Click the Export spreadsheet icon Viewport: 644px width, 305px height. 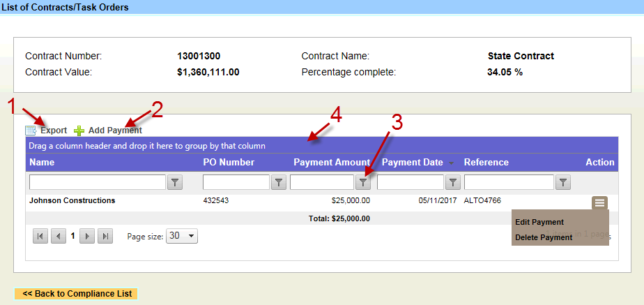pos(31,131)
